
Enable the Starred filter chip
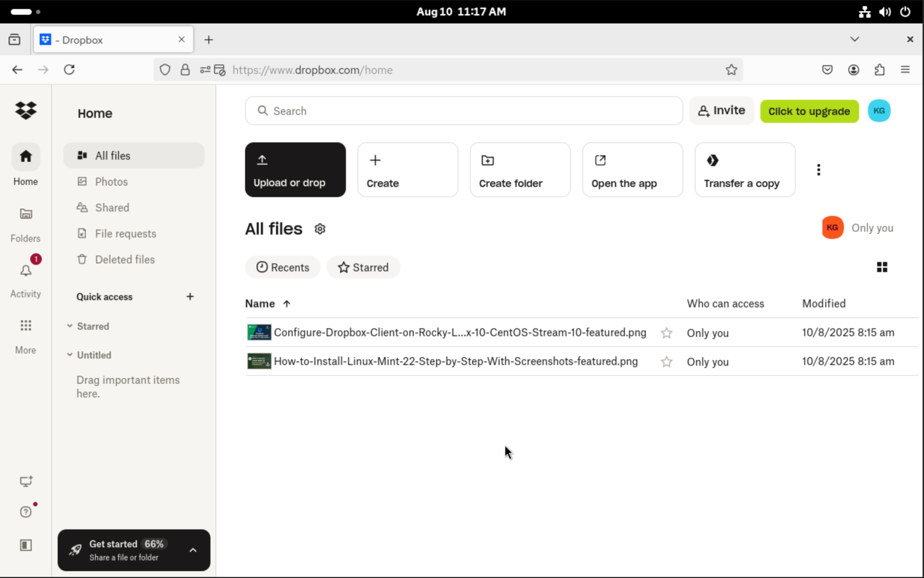363,267
